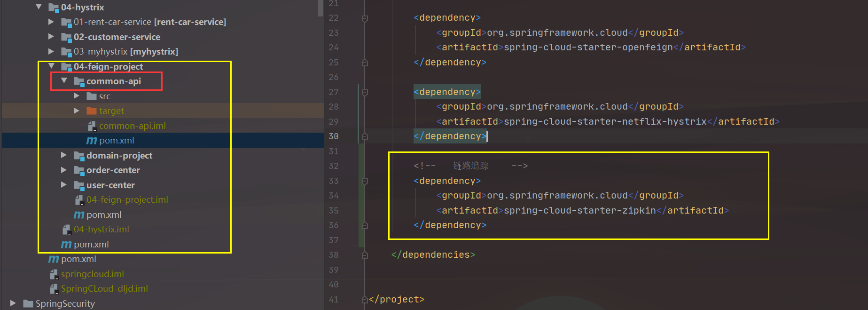Click the 04-feign-project module icon
The height and width of the screenshot is (310, 868).
pos(66,67)
